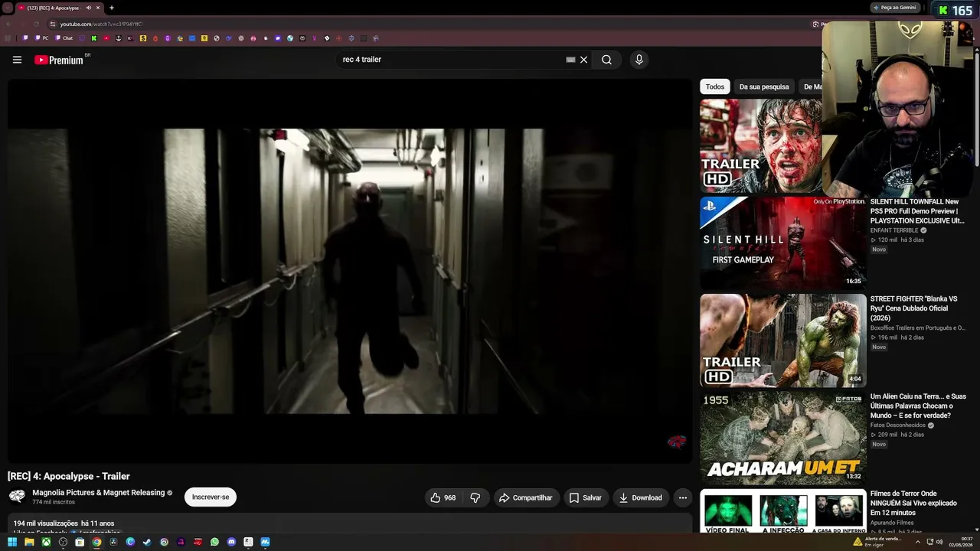Switch to Chrome in taskbar
This screenshot has width=980, height=551.
point(96,542)
